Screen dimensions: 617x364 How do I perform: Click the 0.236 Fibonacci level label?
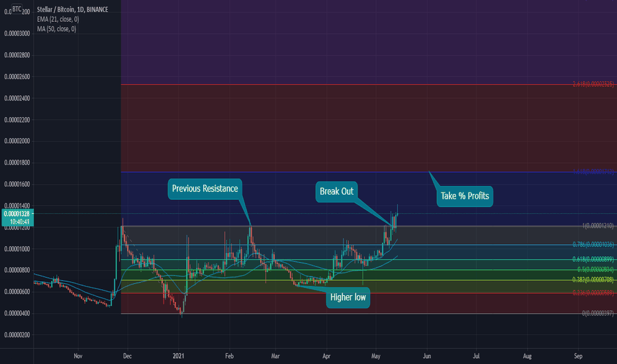click(593, 293)
